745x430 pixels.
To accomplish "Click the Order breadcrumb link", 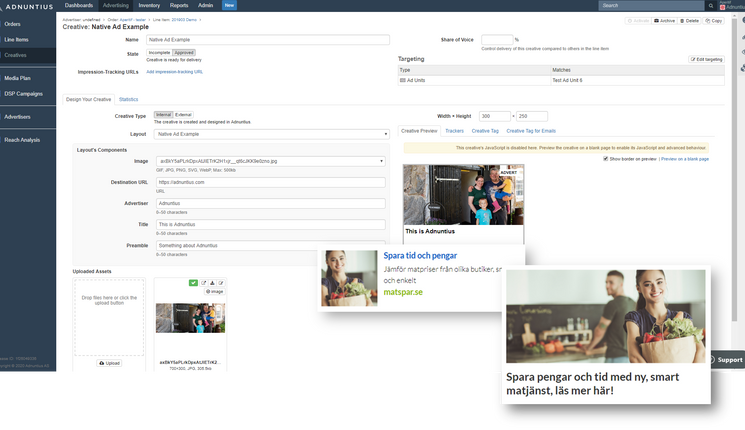I will point(133,20).
